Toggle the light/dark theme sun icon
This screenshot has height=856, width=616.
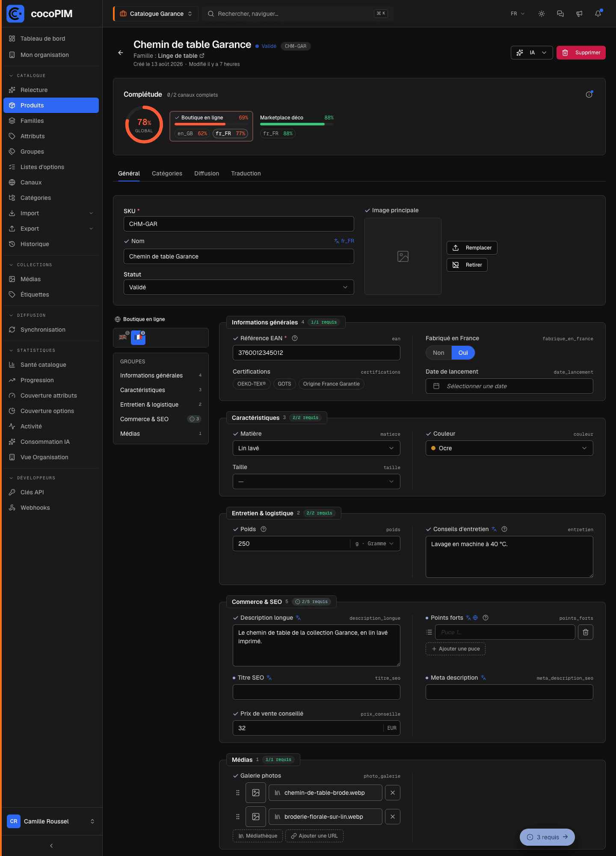542,14
